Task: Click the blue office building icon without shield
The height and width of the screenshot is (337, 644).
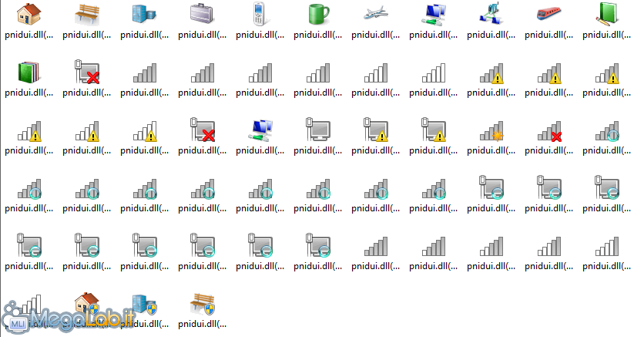Action: pos(144,14)
